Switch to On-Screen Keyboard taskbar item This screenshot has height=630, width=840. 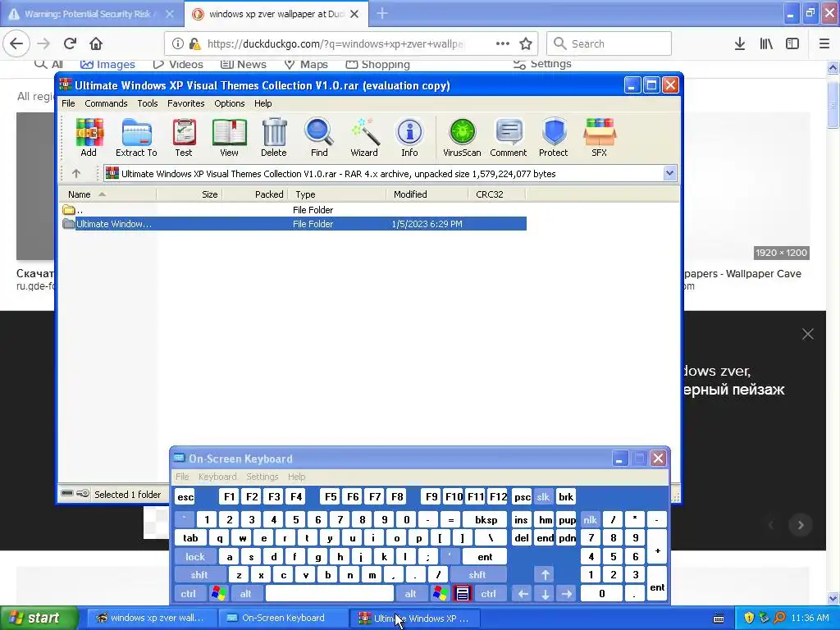[283, 619]
